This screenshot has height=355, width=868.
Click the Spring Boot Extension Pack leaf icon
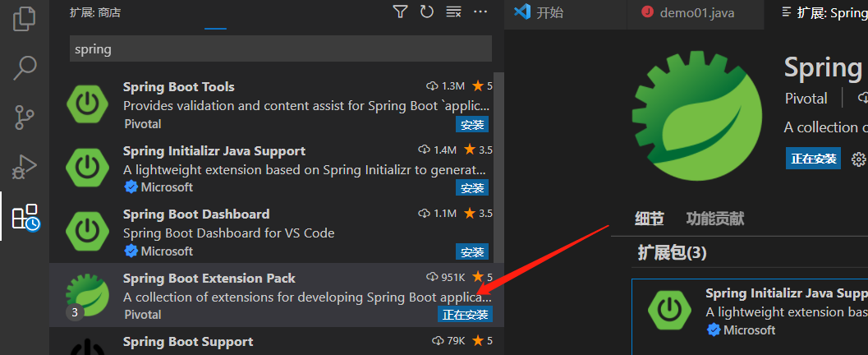[x=87, y=295]
